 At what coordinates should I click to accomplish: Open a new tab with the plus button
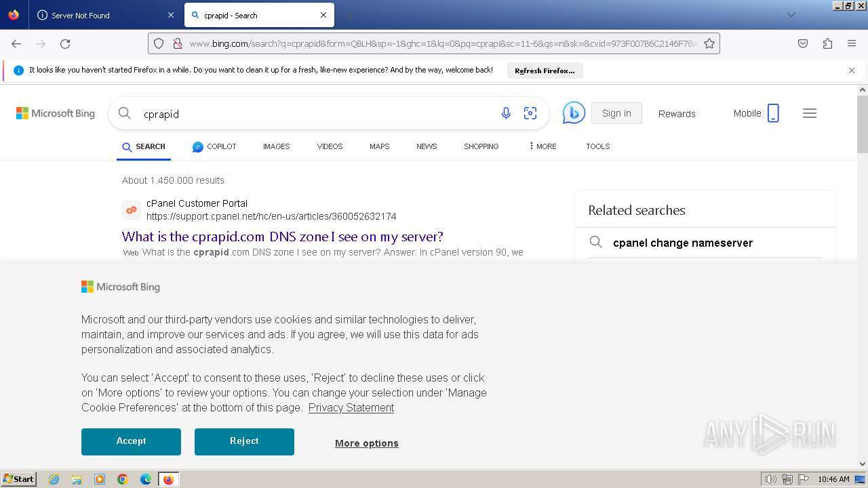(x=349, y=15)
